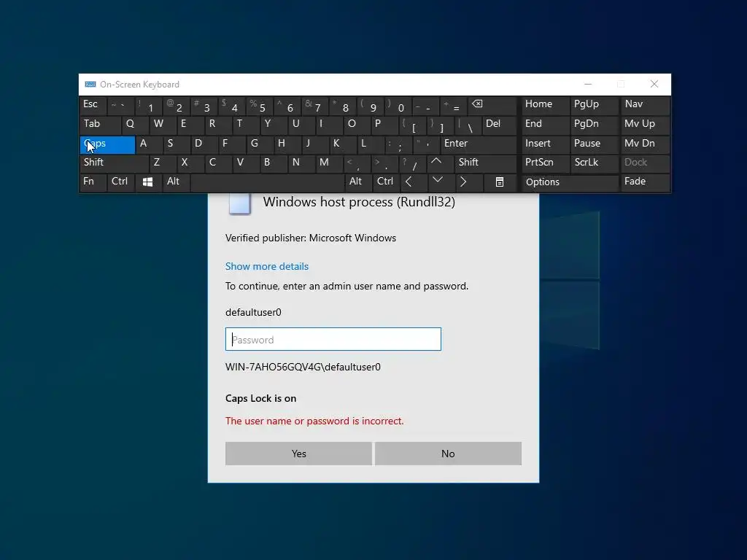Viewport: 747px width, 560px height.
Task: Click the tilde backtick key
Action: tap(121, 106)
